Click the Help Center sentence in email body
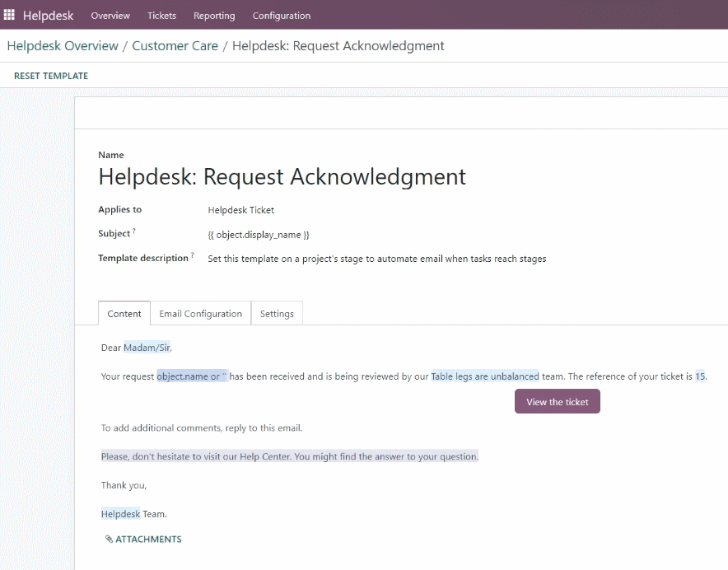 [290, 456]
